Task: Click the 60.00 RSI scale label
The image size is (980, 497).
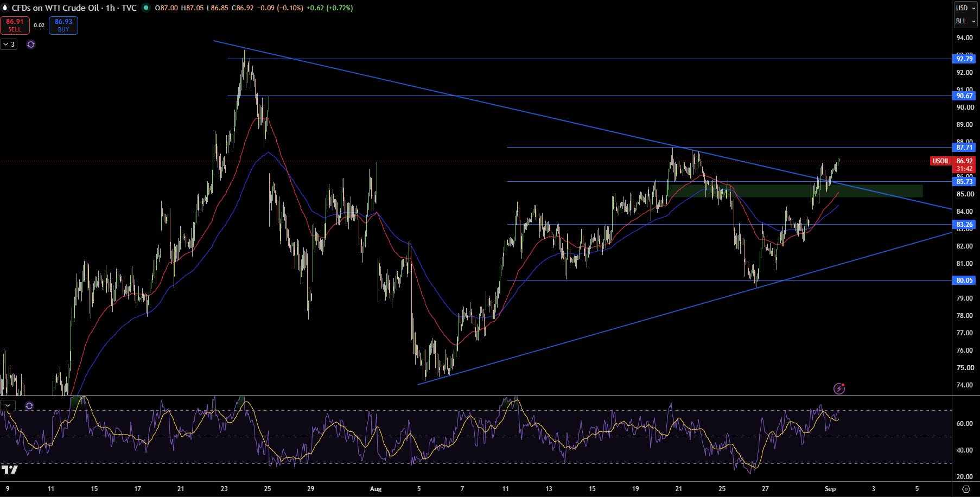Action: [x=965, y=424]
